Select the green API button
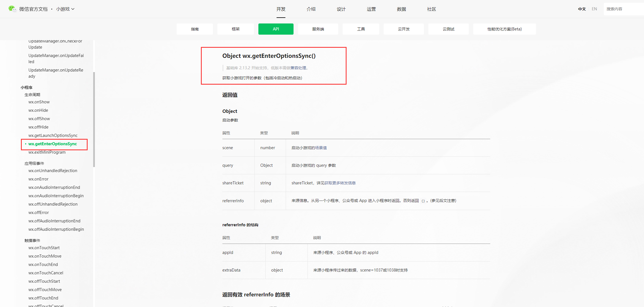Screen dimensions: 644x307 tap(276, 29)
